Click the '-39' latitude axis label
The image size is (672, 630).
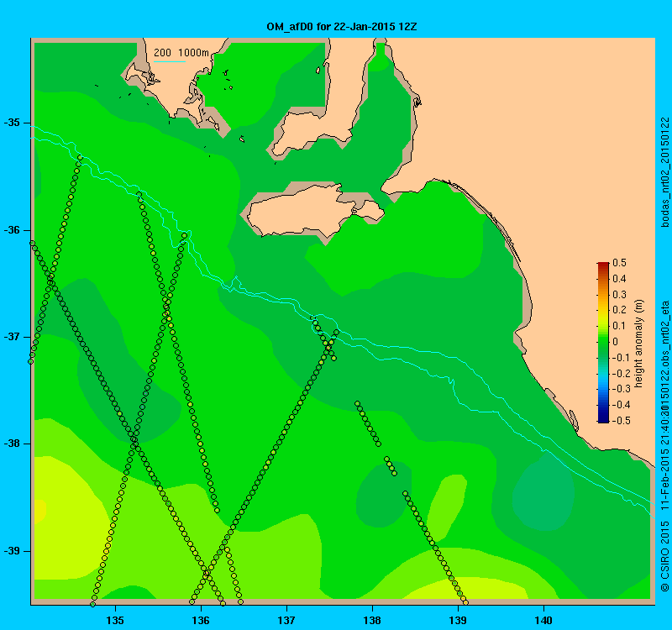(x=12, y=551)
